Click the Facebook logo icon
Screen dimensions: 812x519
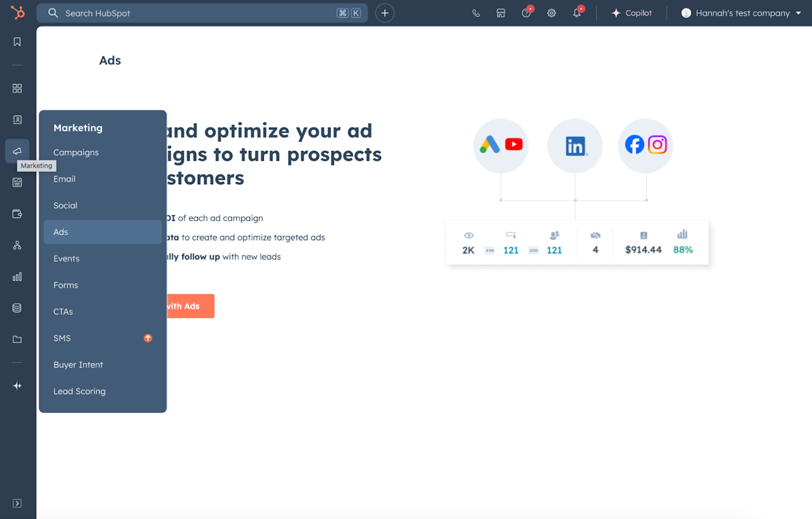[635, 145]
